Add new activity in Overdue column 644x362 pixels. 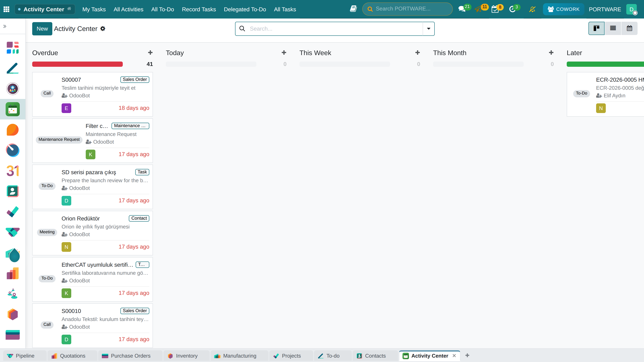coord(150,53)
